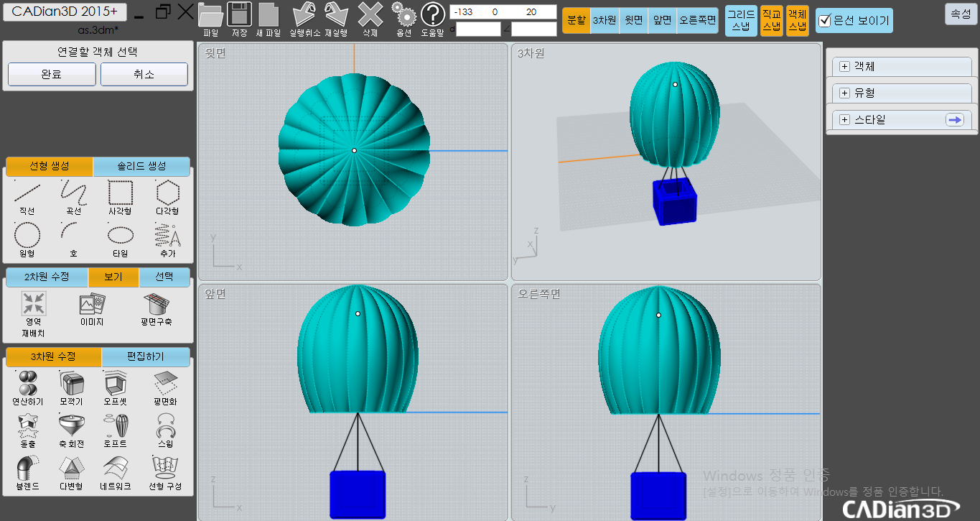The image size is (980, 521).
Task: Open the 편집하기 tab
Action: point(146,356)
